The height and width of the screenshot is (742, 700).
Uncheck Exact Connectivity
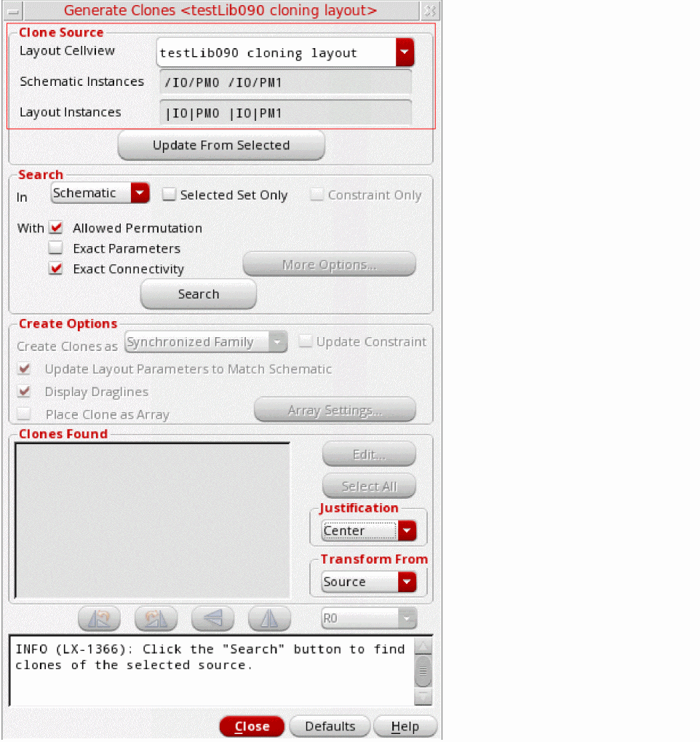(56, 268)
